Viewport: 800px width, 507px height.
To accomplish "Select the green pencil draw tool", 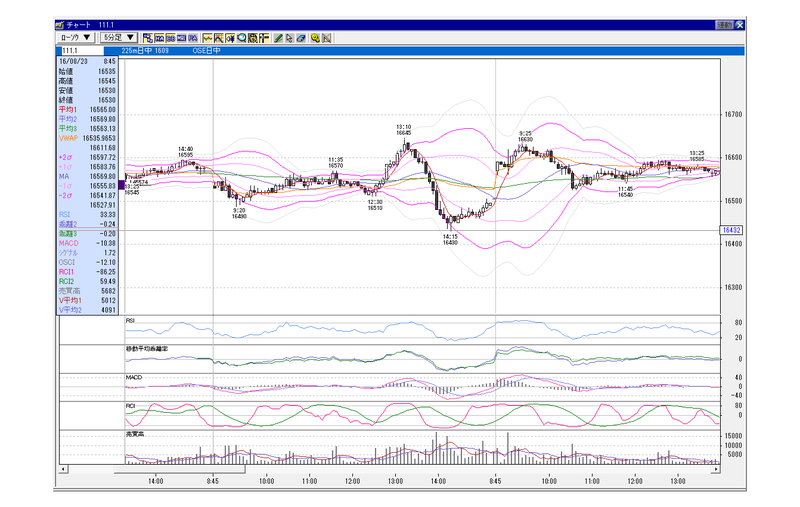I will point(278,38).
